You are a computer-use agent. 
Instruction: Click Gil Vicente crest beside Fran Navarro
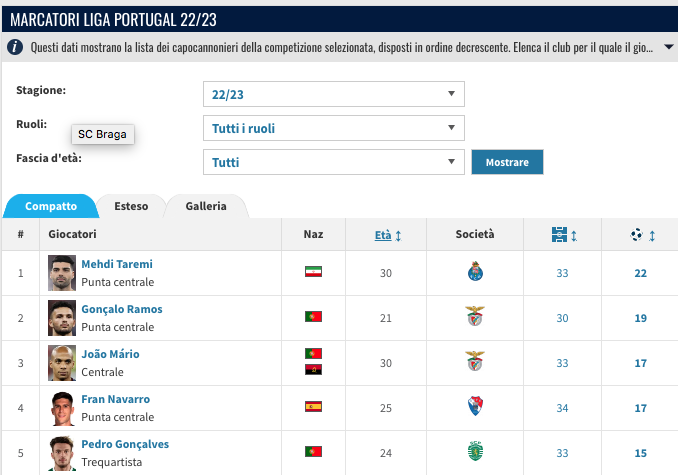(x=475, y=406)
